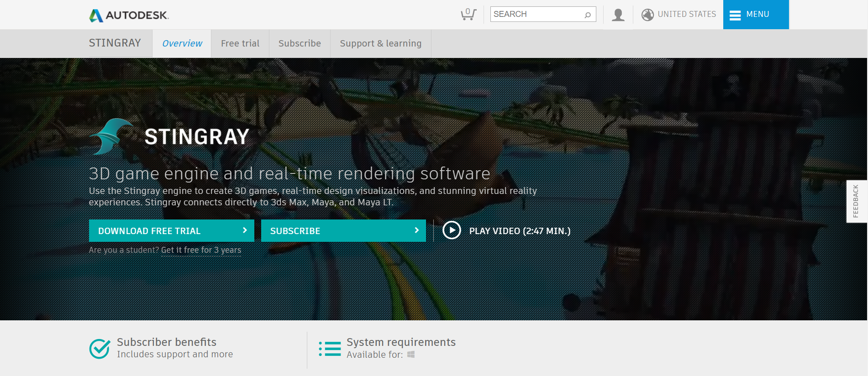Click the hamburger MENU button
Image resolution: width=868 pixels, height=376 pixels.
coord(756,15)
